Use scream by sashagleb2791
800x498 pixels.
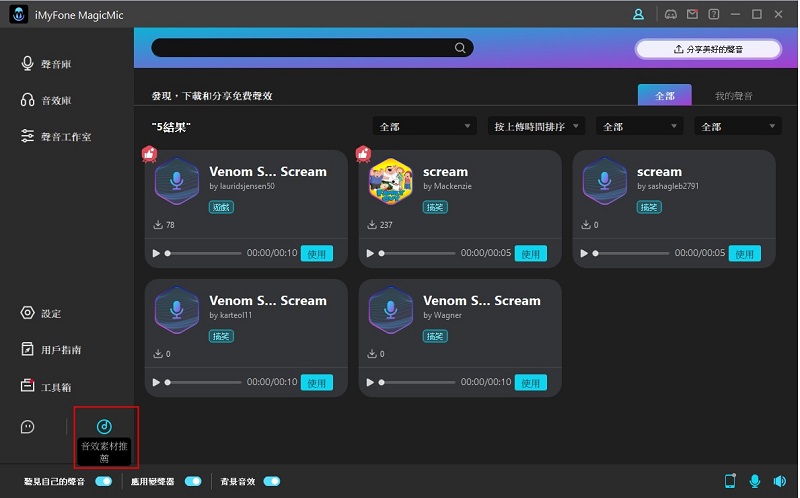tap(744, 254)
